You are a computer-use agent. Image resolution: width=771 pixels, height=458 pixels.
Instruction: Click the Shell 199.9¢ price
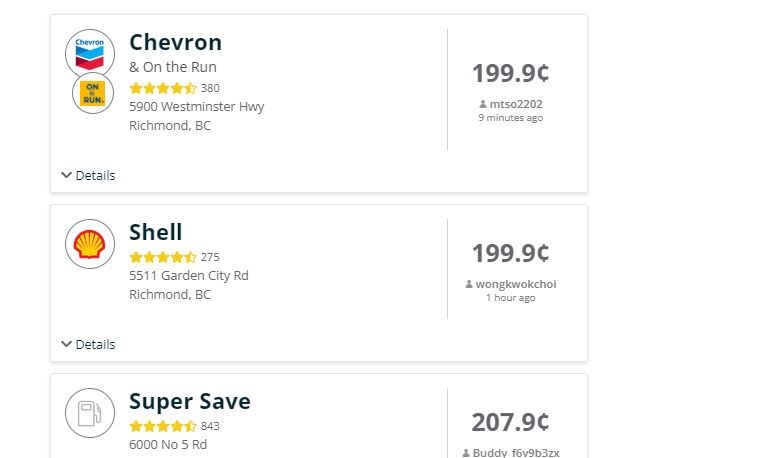click(510, 253)
